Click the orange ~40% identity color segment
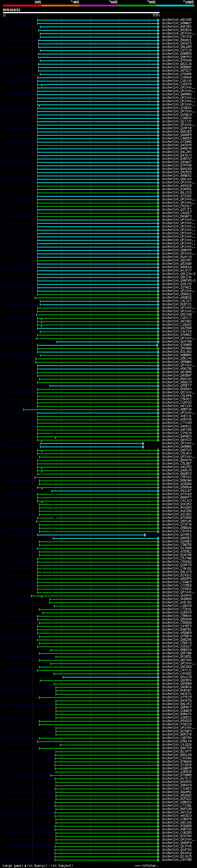The image size is (197, 868). coord(60,6)
